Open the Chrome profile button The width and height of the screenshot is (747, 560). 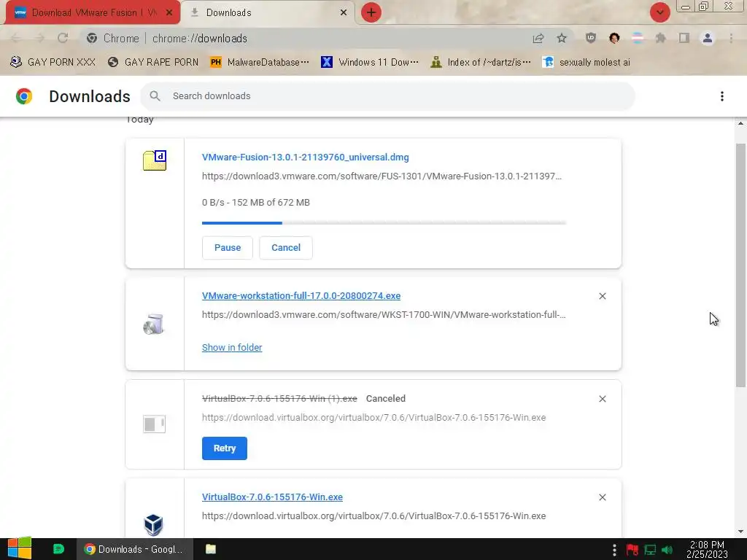click(x=708, y=38)
